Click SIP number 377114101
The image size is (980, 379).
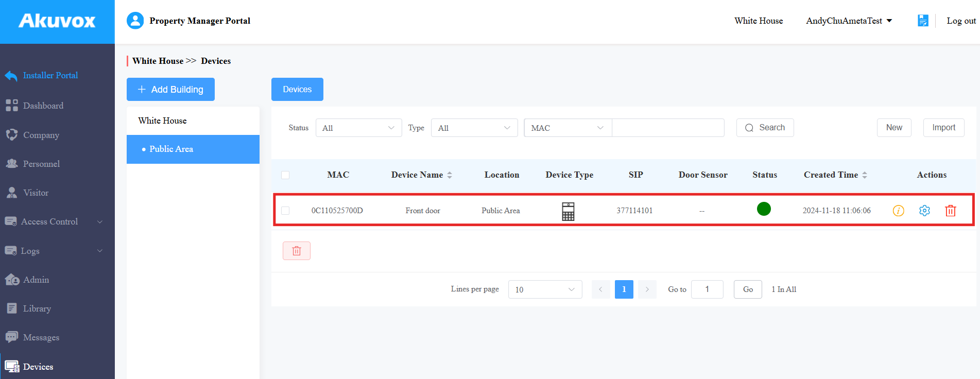[x=634, y=211]
